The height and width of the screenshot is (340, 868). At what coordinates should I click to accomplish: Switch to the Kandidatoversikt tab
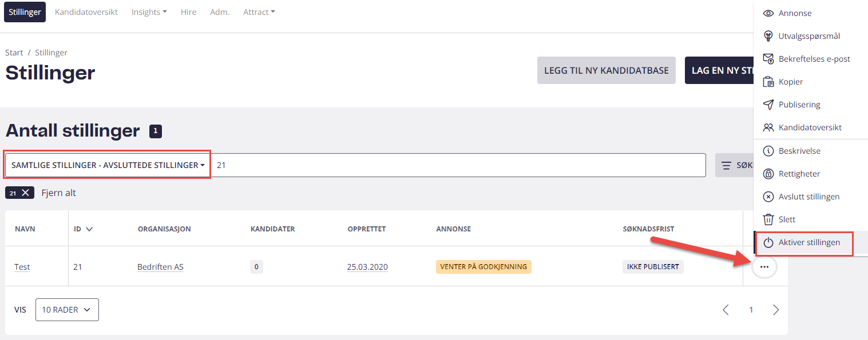point(86,12)
